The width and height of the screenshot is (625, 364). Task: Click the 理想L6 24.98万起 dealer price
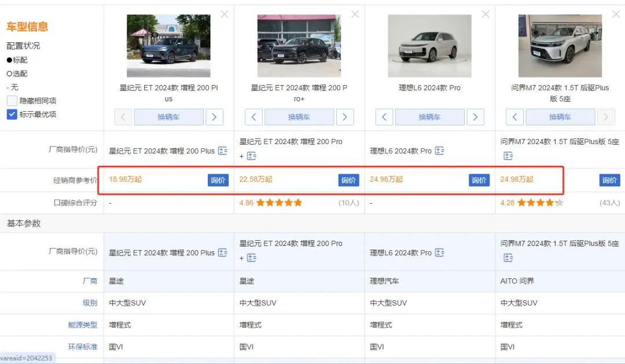click(x=386, y=179)
